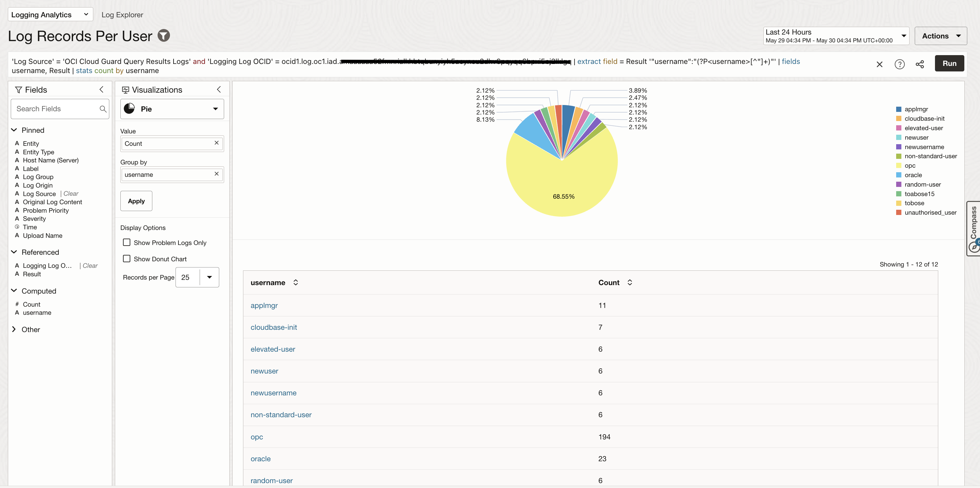Click the opc color swatch in the legend

898,165
